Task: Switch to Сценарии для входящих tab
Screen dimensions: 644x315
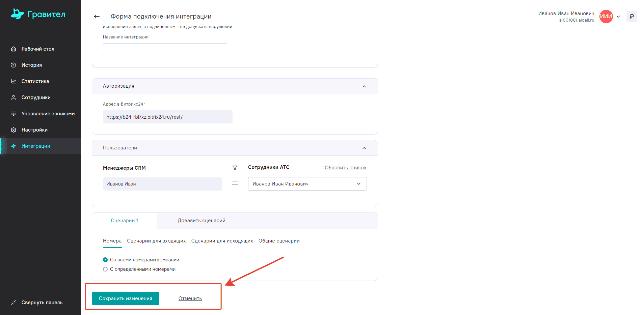Action: tap(156, 241)
